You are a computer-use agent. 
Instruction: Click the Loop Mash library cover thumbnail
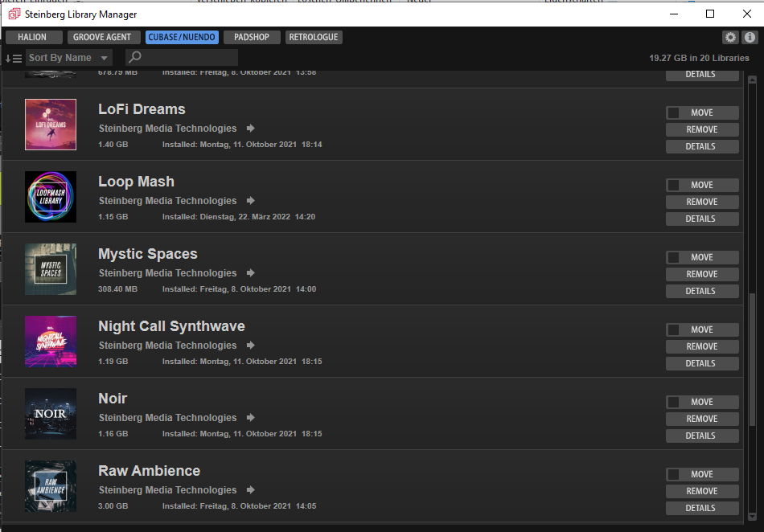click(x=51, y=197)
